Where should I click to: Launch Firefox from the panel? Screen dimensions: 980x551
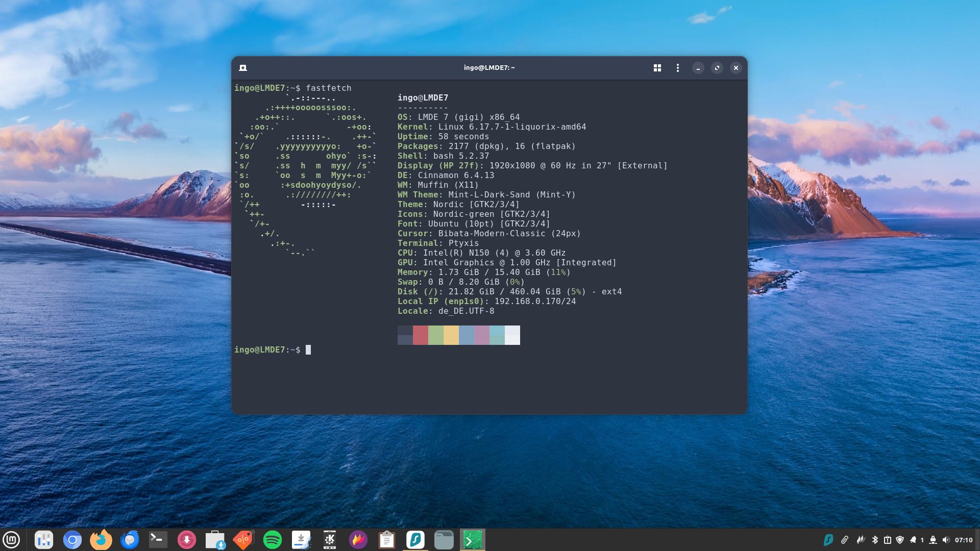coord(101,540)
